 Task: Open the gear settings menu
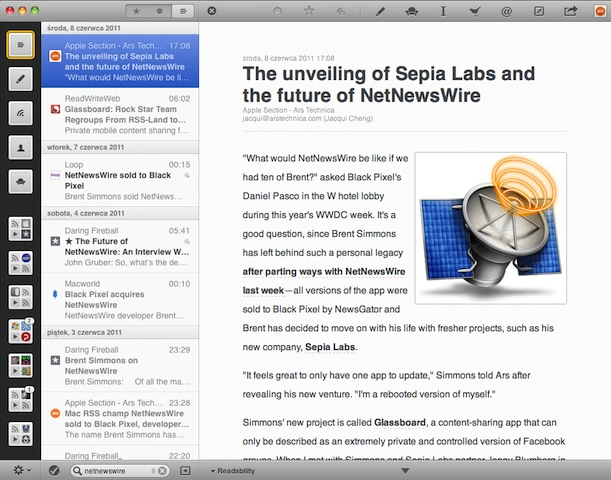tap(22, 471)
